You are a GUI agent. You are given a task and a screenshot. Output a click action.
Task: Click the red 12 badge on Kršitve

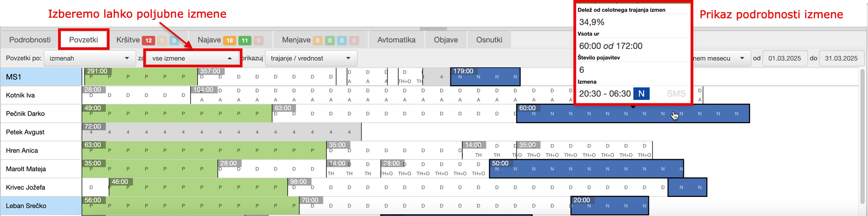(148, 40)
